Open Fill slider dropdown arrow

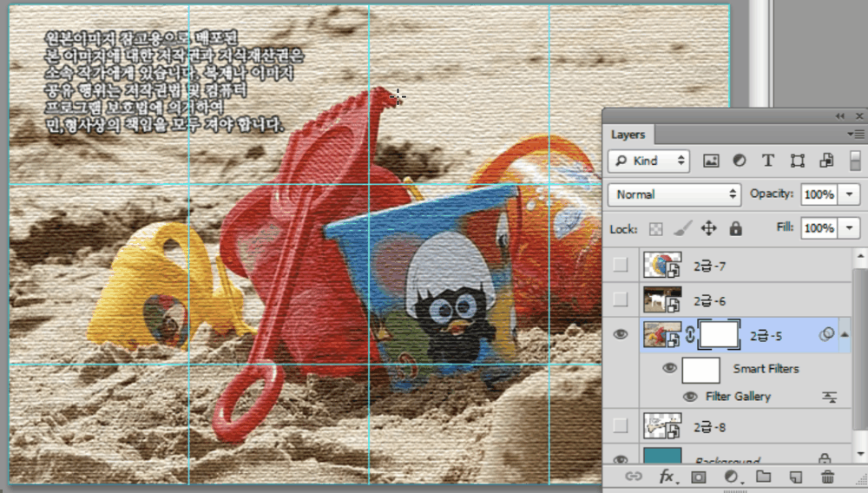[x=849, y=228]
